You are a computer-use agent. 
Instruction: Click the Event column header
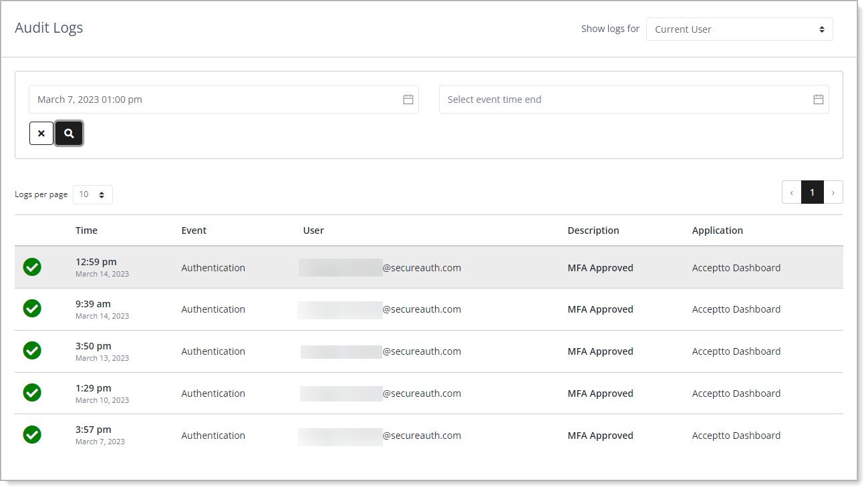pos(194,230)
